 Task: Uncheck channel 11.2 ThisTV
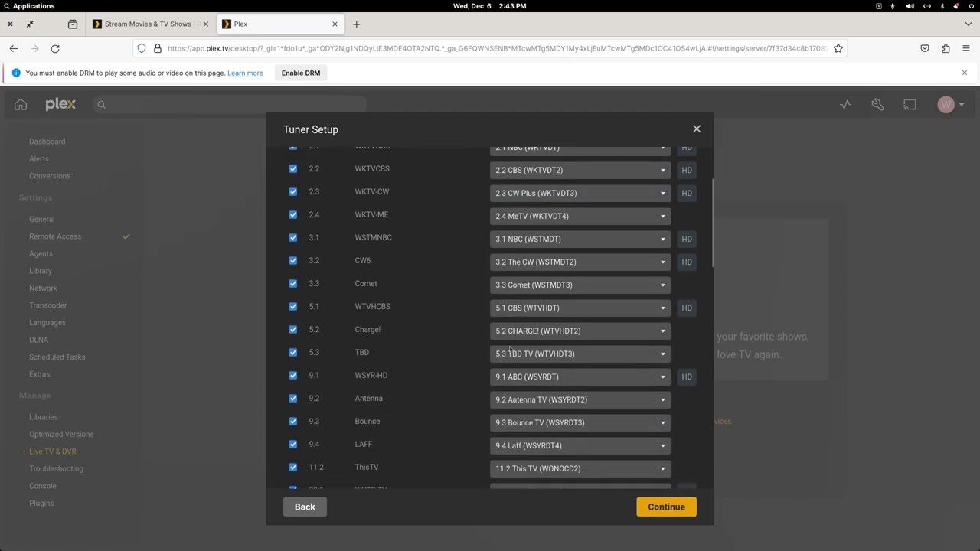[293, 468]
